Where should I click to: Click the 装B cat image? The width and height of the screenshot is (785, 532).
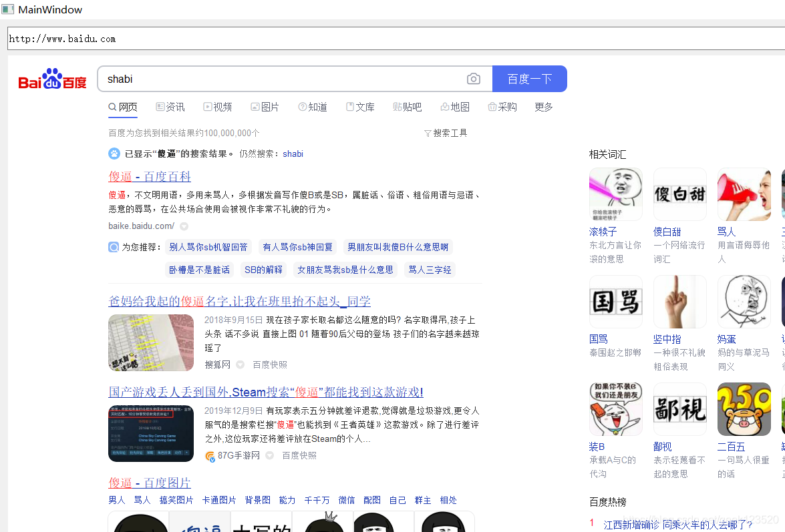[x=616, y=409]
